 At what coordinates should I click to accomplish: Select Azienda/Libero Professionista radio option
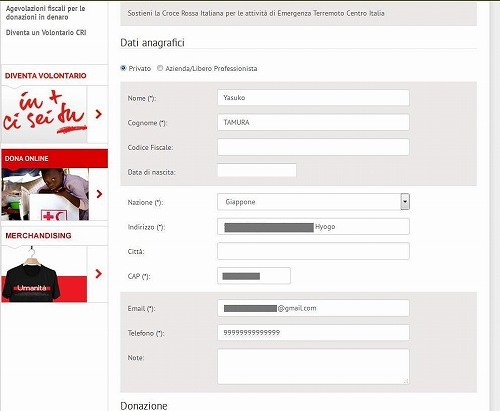pyautogui.click(x=160, y=68)
